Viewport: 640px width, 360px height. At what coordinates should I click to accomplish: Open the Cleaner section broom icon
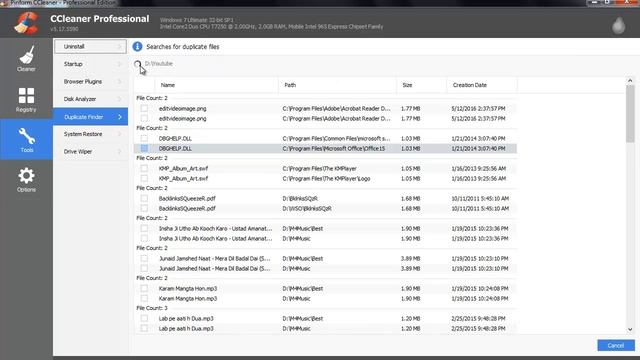click(x=27, y=55)
